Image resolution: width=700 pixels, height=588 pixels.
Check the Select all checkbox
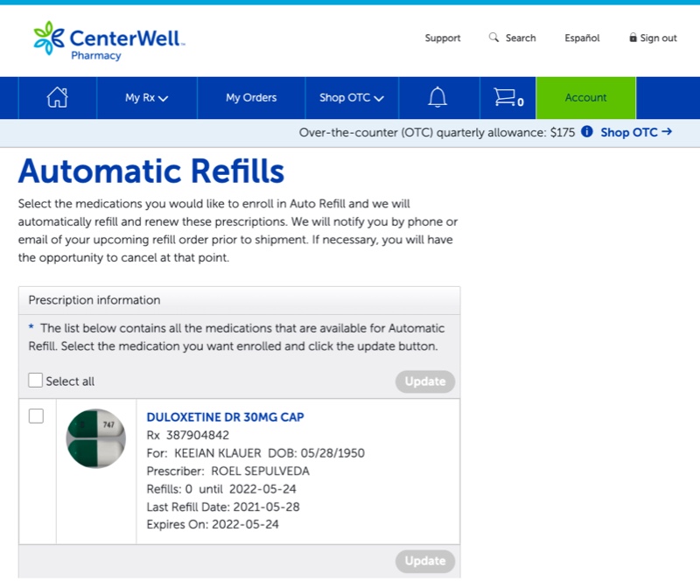[x=36, y=381]
